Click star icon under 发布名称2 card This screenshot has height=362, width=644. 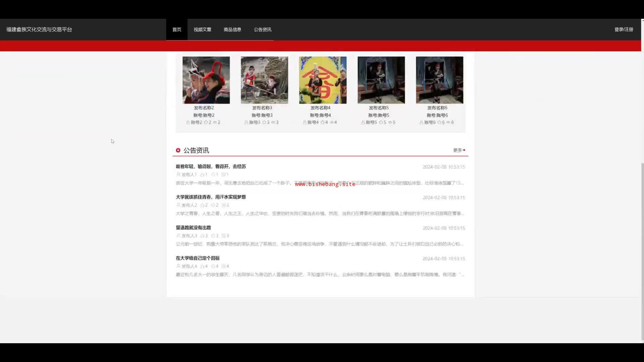click(x=206, y=122)
